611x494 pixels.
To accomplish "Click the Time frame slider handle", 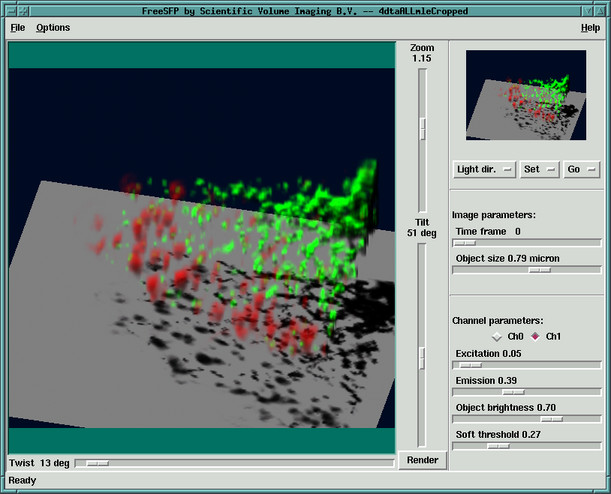I will 465,243.
